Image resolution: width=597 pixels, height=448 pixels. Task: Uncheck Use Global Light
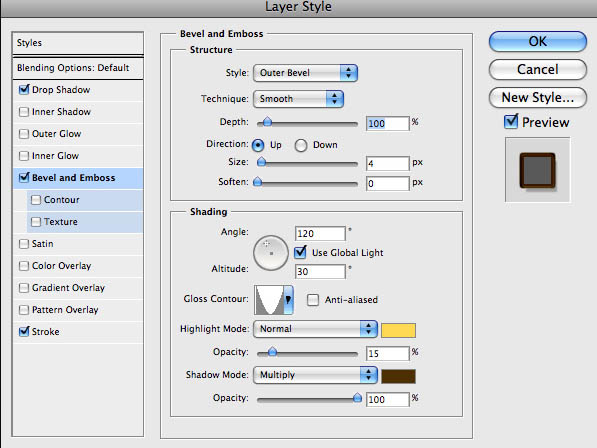(x=300, y=252)
